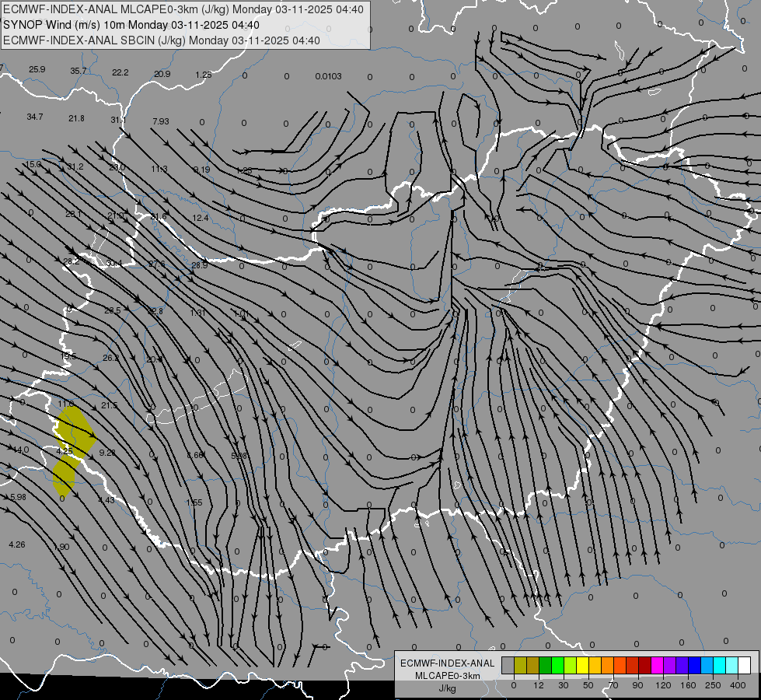Click the MLCAPE0-3km legend label
Viewport: 761px width, 700px height.
point(448,676)
